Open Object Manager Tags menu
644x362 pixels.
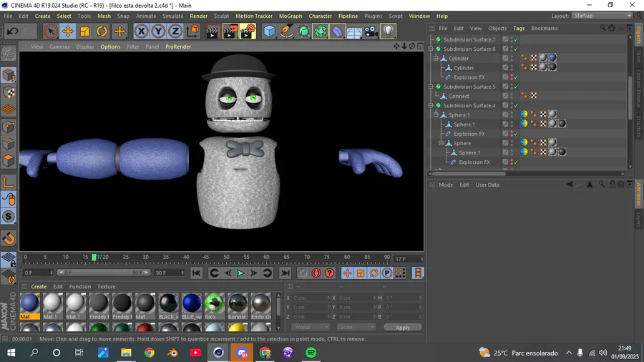[x=519, y=29]
